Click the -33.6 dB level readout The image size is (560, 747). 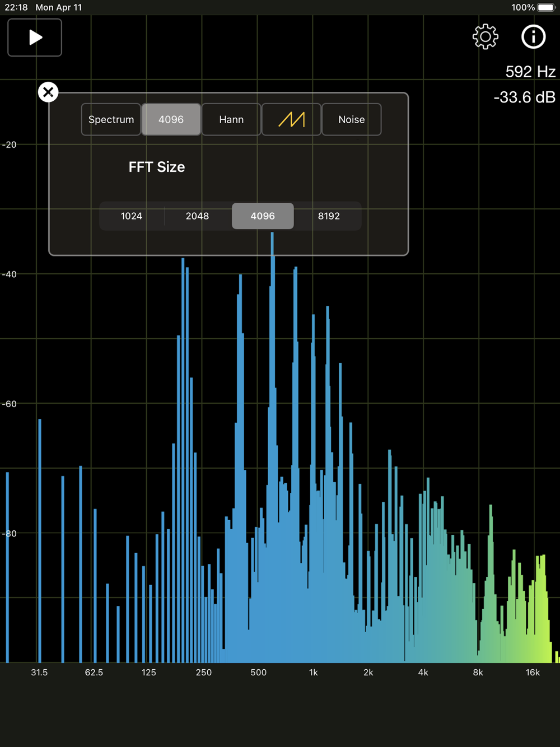click(x=524, y=97)
